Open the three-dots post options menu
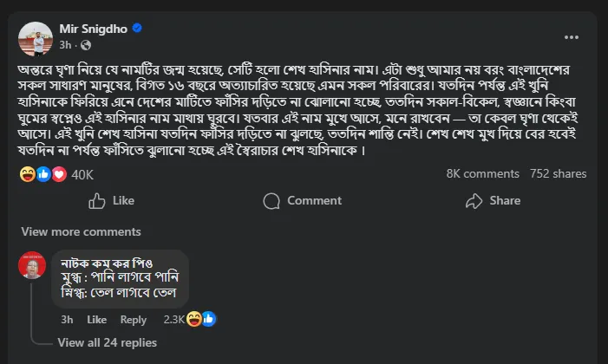Image resolution: width=608 pixels, height=364 pixels. coord(571,37)
